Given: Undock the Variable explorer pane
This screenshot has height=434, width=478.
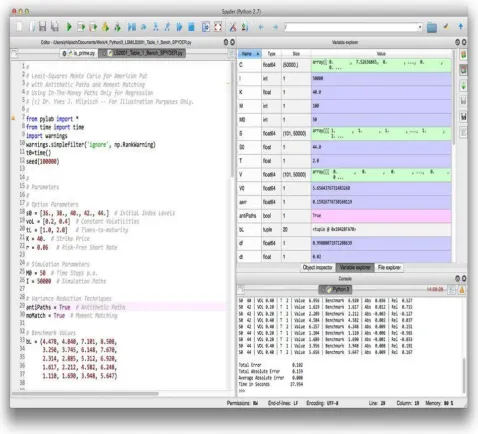Looking at the screenshot, I should click(x=457, y=42).
